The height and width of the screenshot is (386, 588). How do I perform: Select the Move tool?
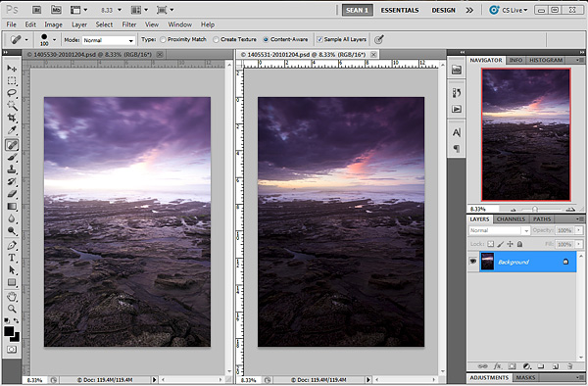coord(12,69)
